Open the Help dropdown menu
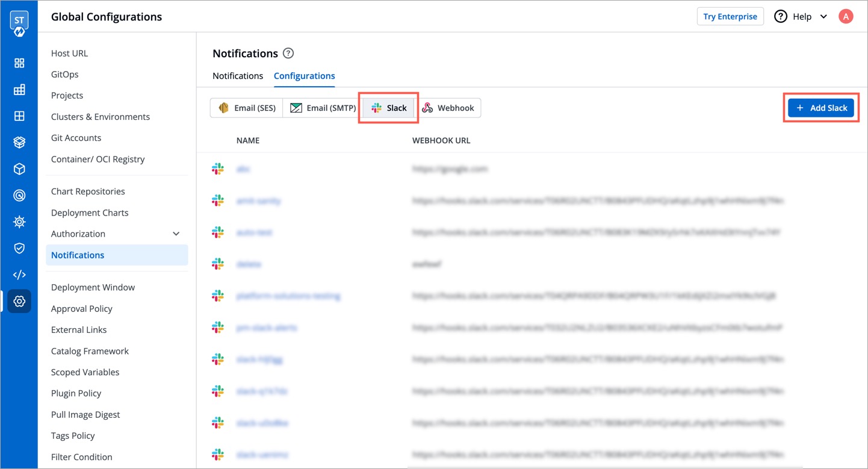This screenshot has width=868, height=469. click(801, 16)
